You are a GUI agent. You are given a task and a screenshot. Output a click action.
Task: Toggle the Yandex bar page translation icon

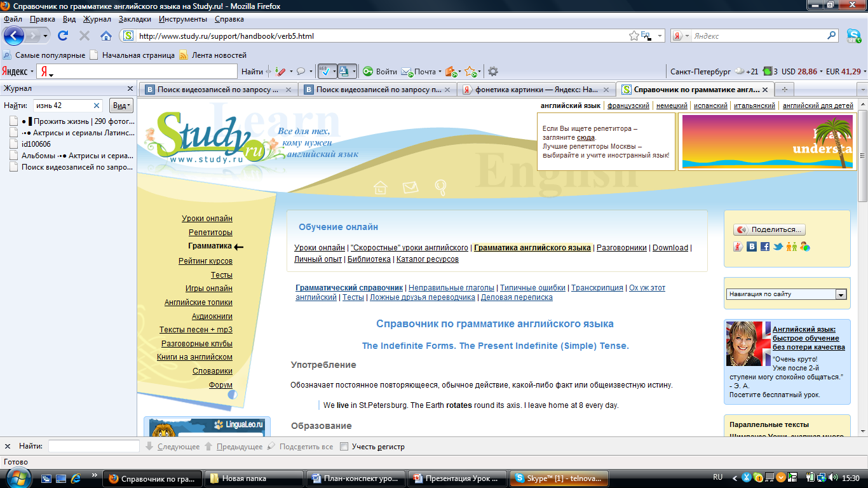coord(344,72)
